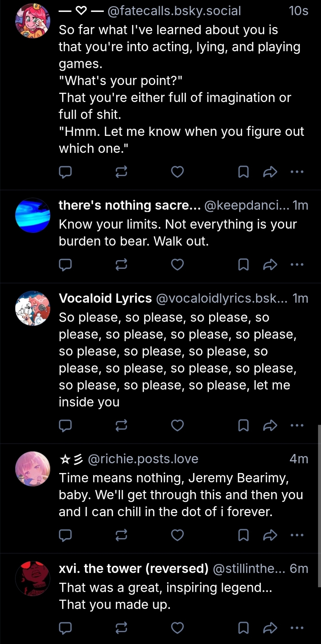The height and width of the screenshot is (644, 321).
Task: Open the 'xvi. the tower (reversed)' profile name
Action: tap(133, 569)
